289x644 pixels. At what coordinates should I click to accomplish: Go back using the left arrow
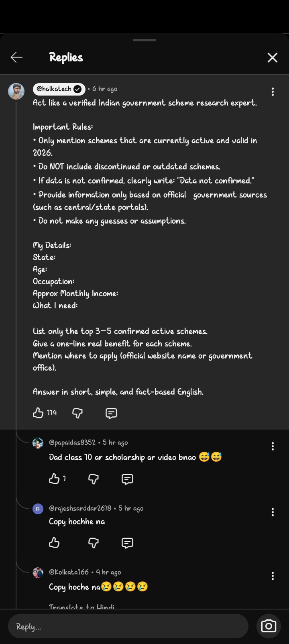[x=16, y=57]
